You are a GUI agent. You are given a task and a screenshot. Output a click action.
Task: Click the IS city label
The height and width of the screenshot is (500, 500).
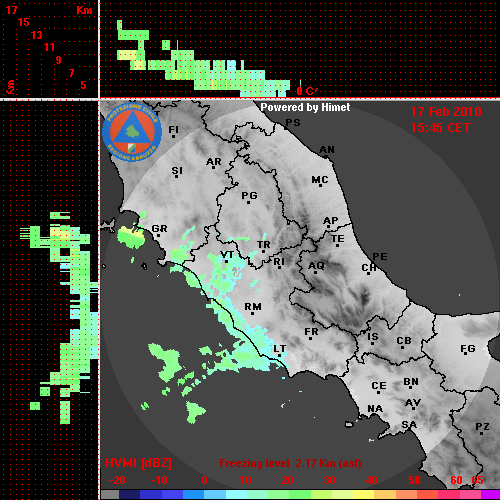coord(373,337)
